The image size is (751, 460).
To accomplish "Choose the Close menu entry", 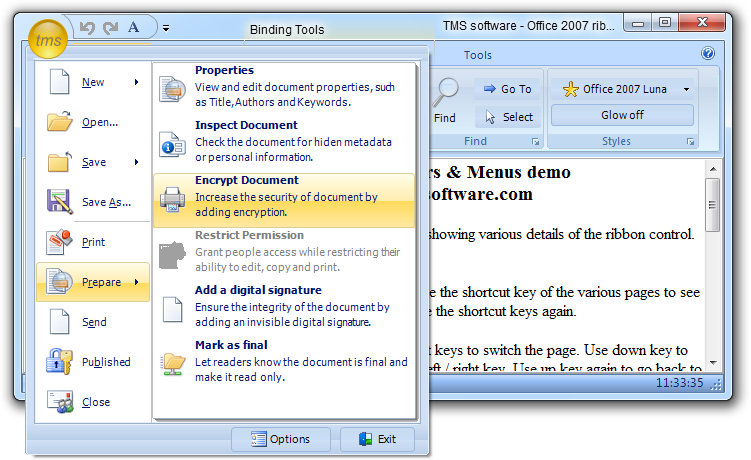I will (x=93, y=402).
